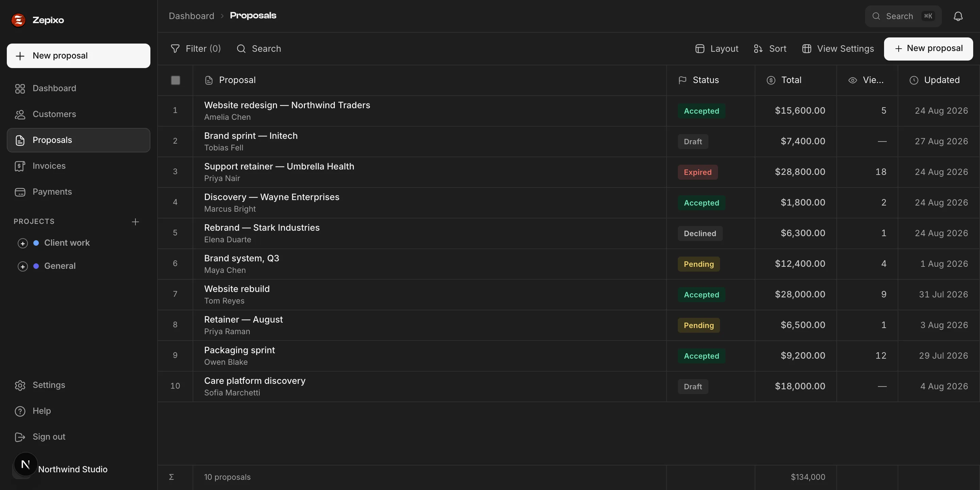Click the table Search field
This screenshot has height=490, width=980.
click(259, 49)
